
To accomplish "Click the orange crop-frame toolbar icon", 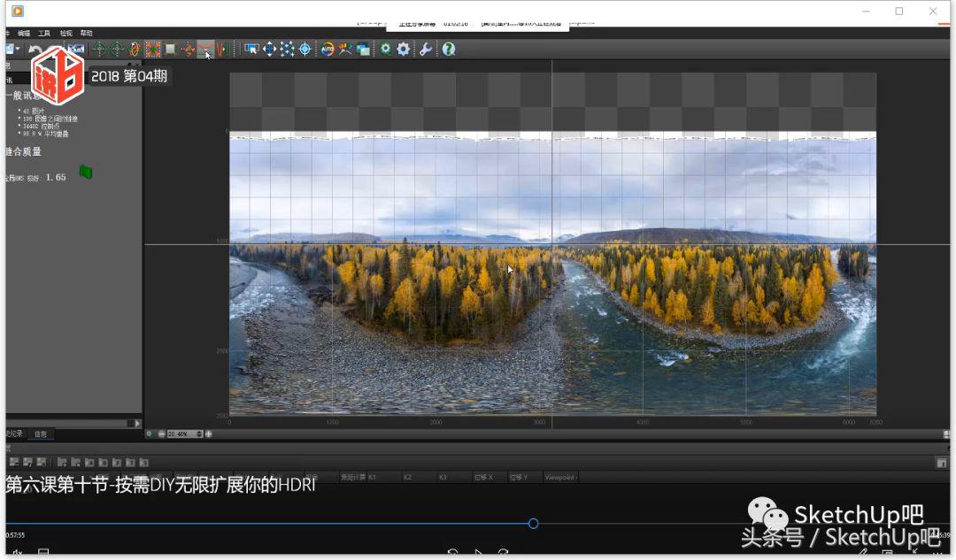I will point(152,50).
